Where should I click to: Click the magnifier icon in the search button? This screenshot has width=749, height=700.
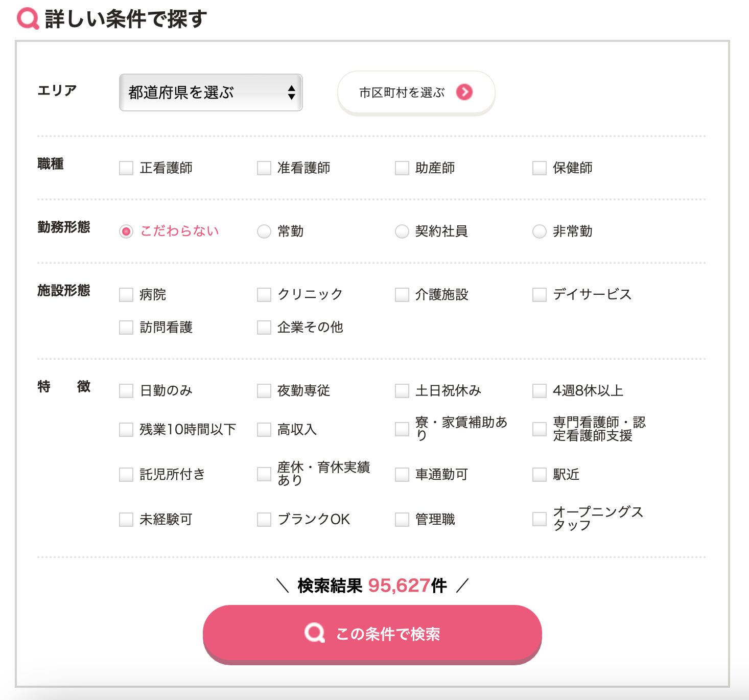coord(314,633)
